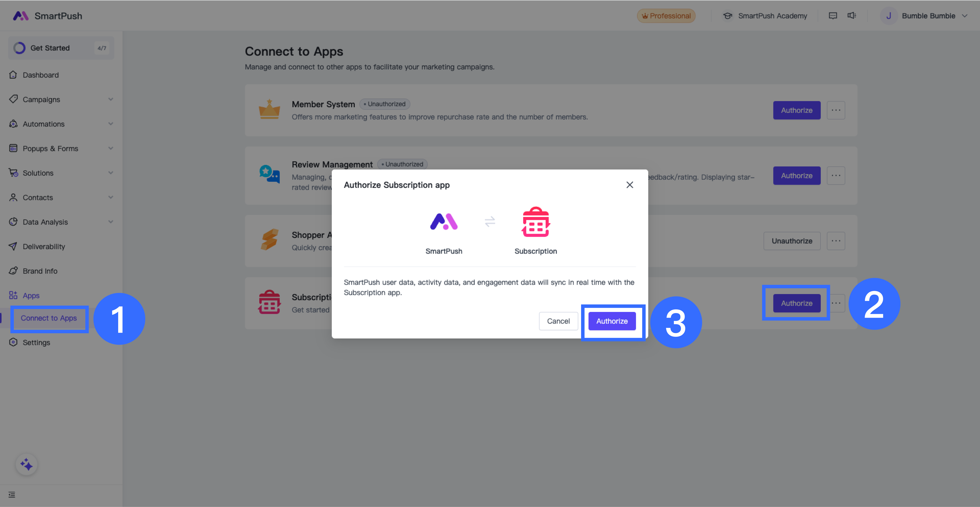Open the chat message icon in header
Screen dimensions: 980x507
coord(833,16)
